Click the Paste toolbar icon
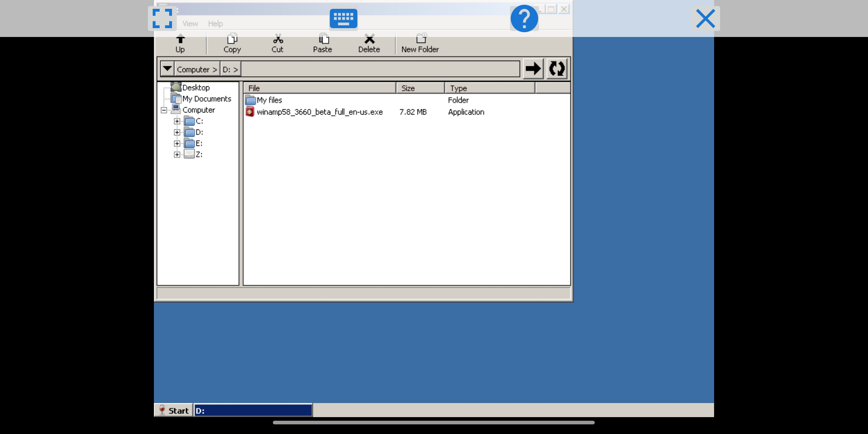 pos(322,43)
